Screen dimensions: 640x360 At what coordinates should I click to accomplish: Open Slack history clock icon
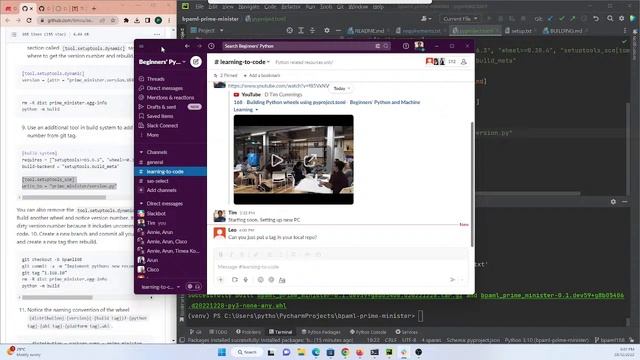(211, 46)
